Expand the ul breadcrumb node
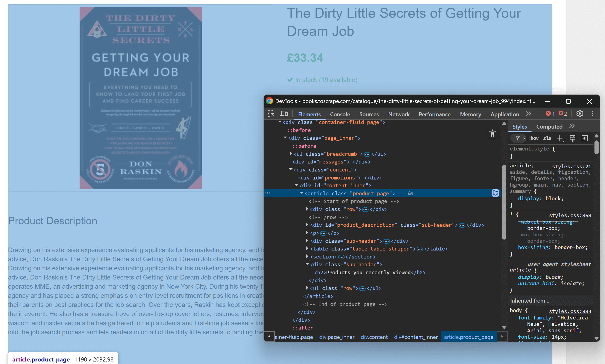 291,153
